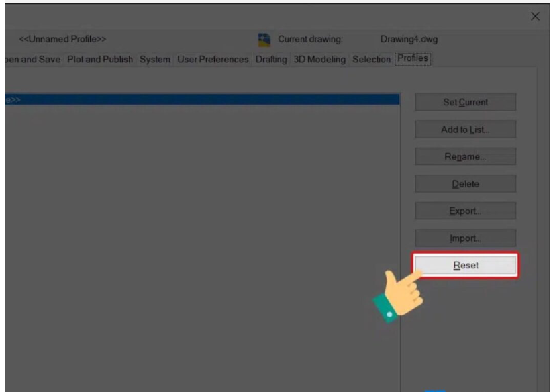Open the 3D Modeling tab
This screenshot has width=551, height=392.
click(319, 60)
